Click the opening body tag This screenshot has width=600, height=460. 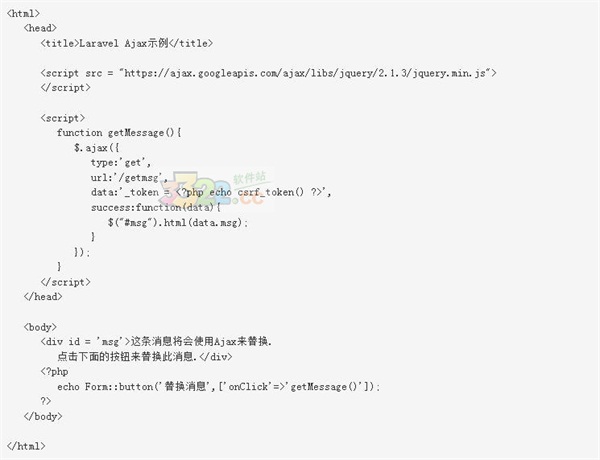pyautogui.click(x=40, y=327)
